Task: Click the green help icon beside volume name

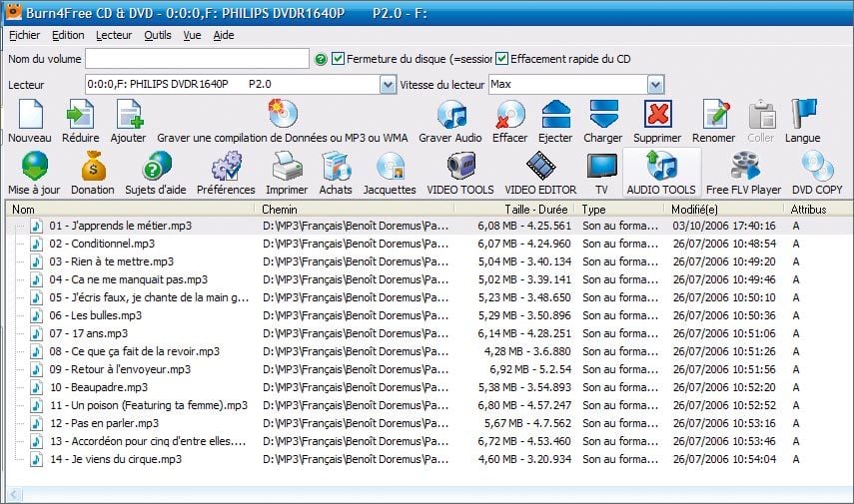Action: pos(321,59)
